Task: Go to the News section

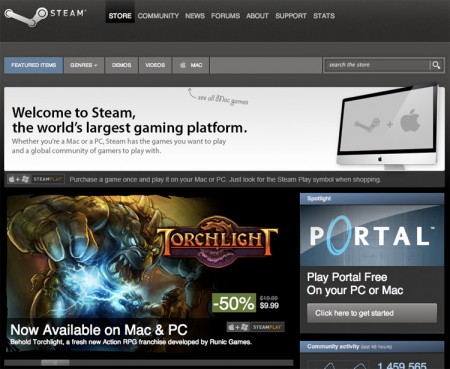Action: pos(195,16)
